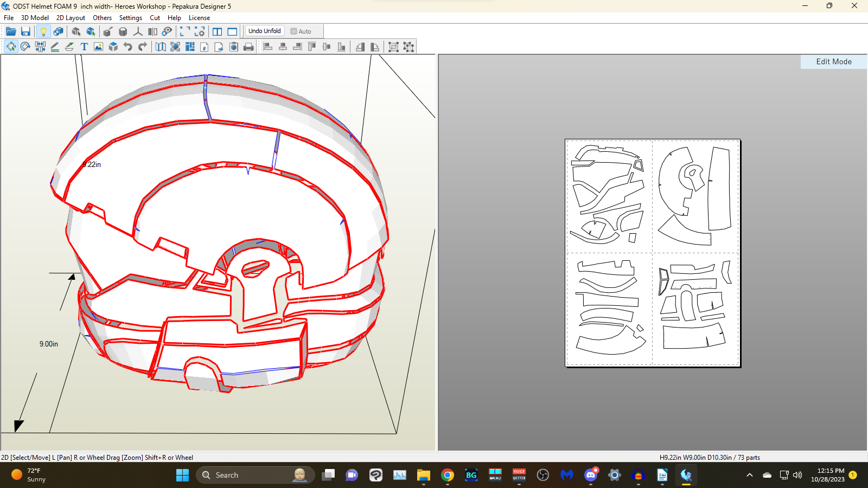Click the ungroup parts icon

point(409,47)
